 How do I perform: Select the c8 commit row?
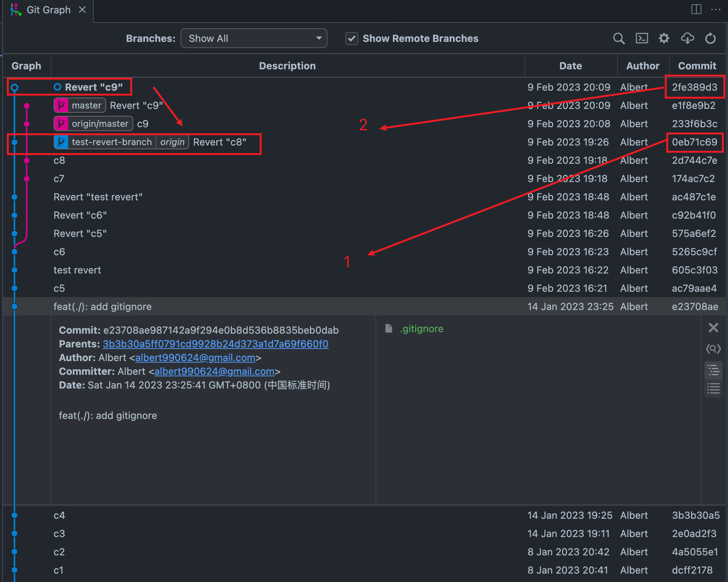pos(364,160)
